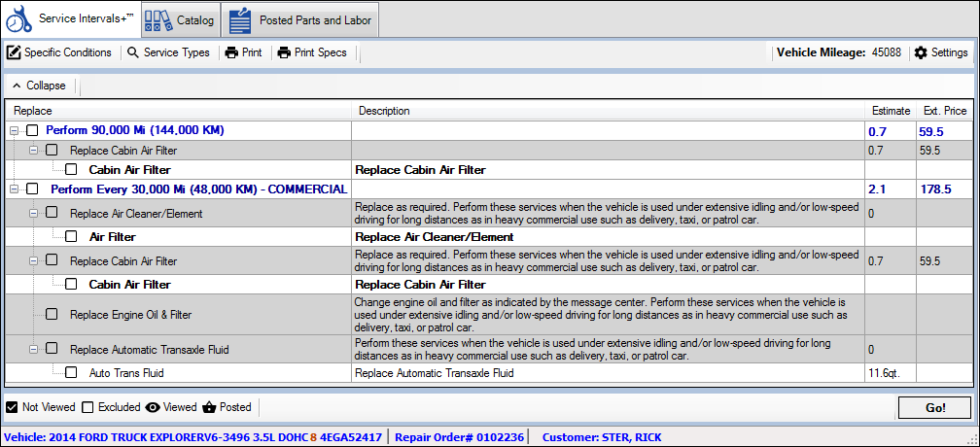This screenshot has height=447, width=980.
Task: Open Service Types search icon
Action: point(133,52)
